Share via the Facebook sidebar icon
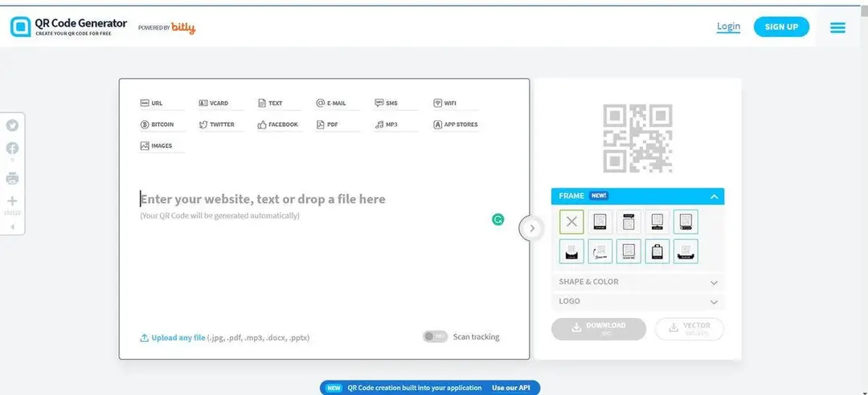 tap(12, 149)
